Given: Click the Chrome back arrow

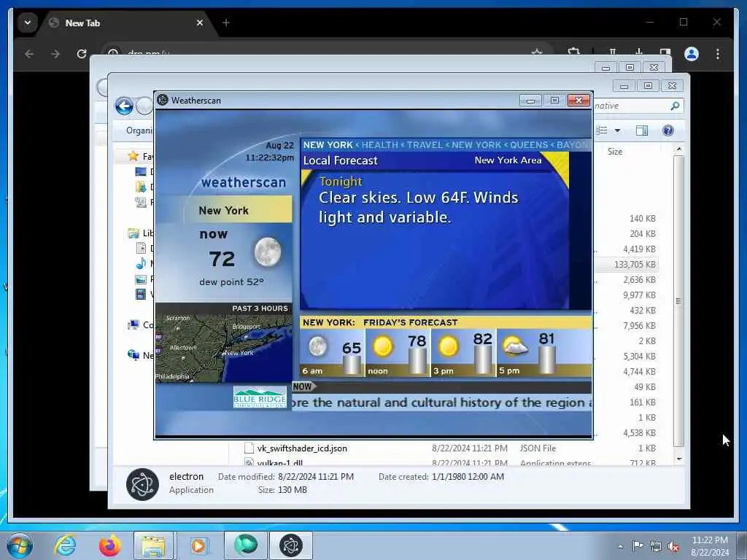Looking at the screenshot, I should tap(29, 54).
